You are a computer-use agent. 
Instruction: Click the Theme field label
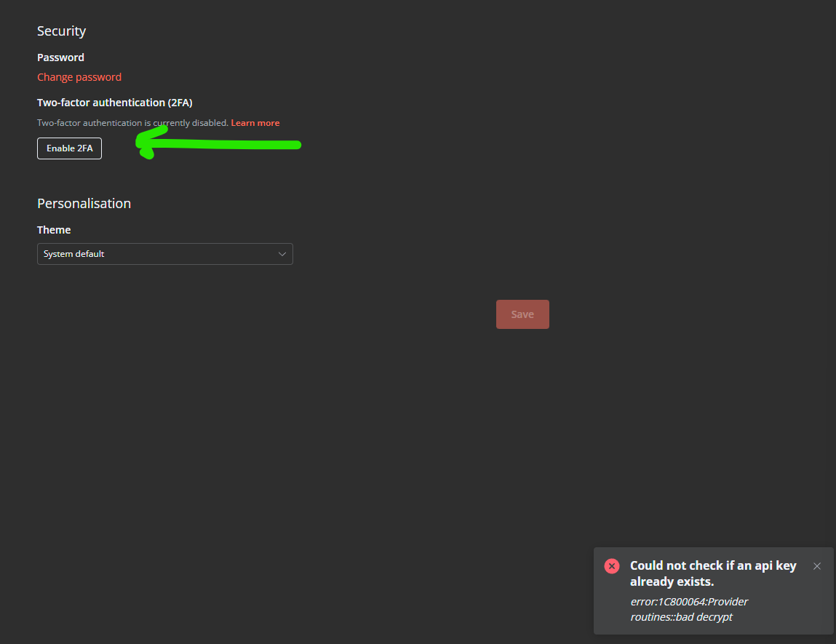coord(54,230)
